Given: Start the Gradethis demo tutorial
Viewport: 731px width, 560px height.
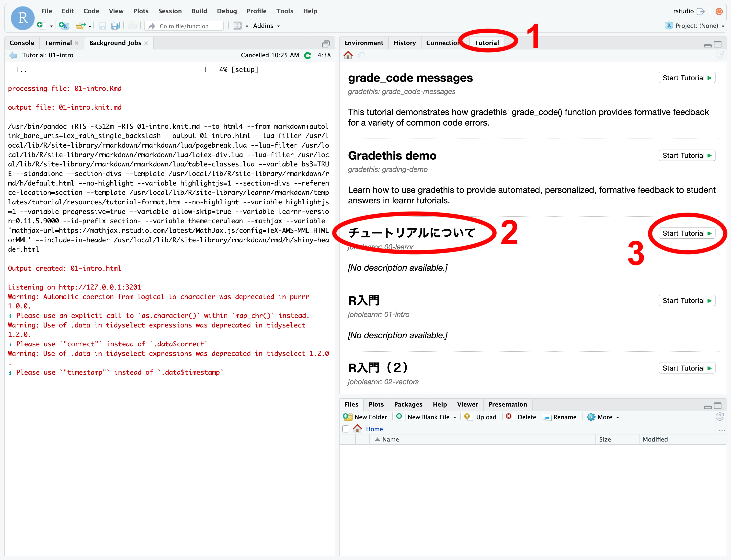Looking at the screenshot, I should [687, 155].
